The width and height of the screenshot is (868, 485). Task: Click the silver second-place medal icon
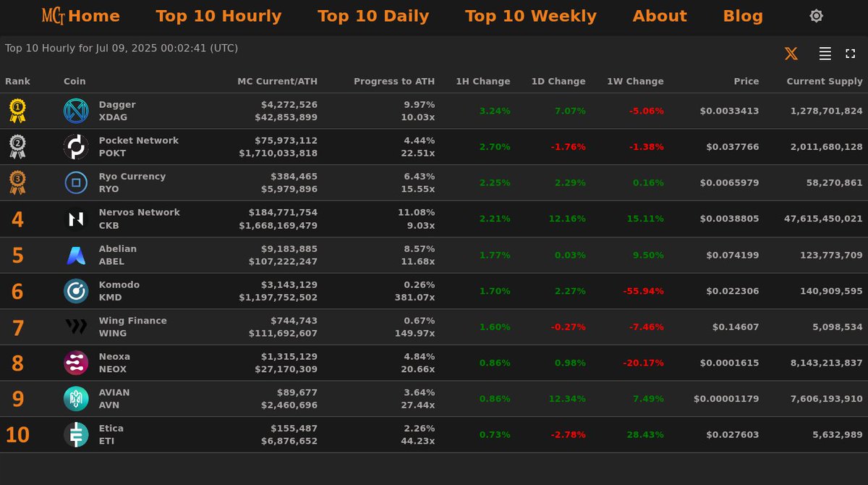(17, 147)
